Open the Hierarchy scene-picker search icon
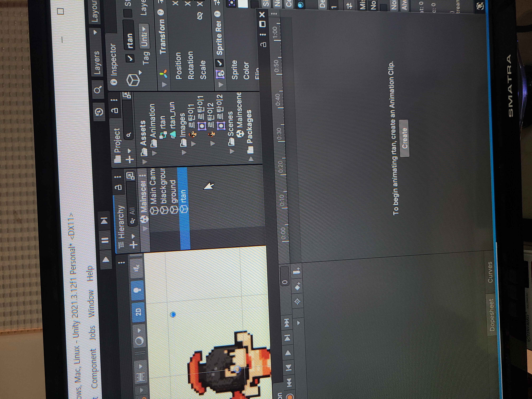 [x=131, y=176]
